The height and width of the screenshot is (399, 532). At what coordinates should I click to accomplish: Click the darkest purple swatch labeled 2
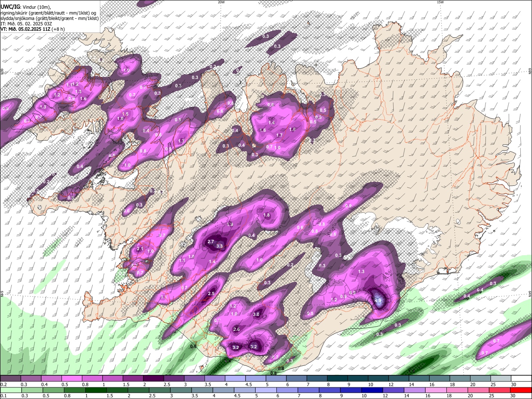pyautogui.click(x=154, y=378)
